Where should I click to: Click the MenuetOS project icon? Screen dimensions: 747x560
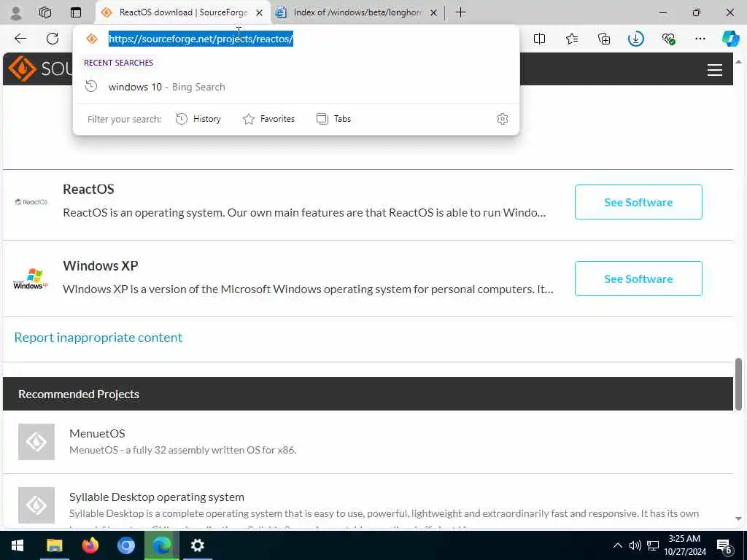tap(36, 442)
